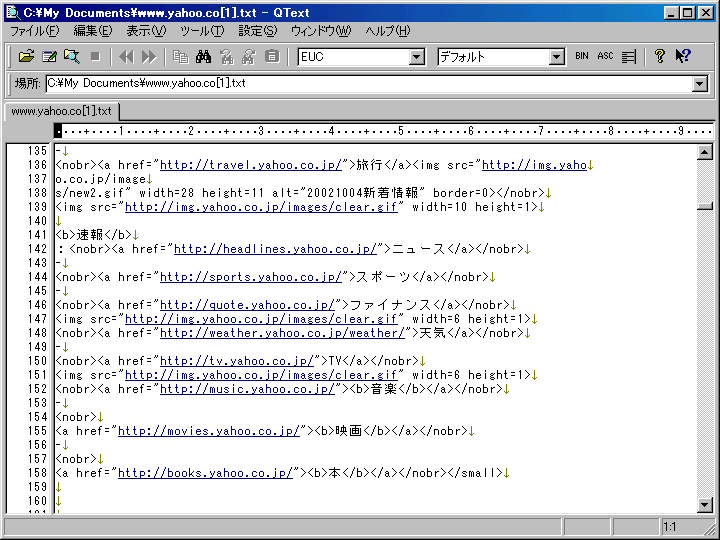Open the ファイル(F) menu
This screenshot has width=720, height=540.
coord(34,31)
